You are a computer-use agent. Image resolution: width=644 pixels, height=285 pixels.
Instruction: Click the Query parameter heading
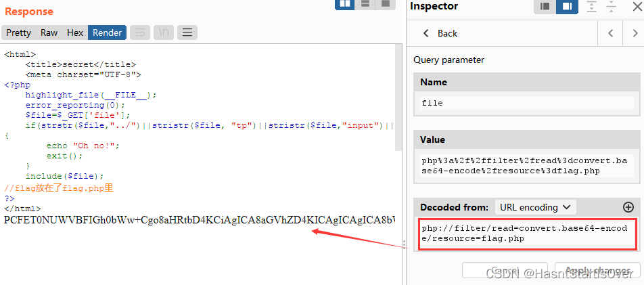pyautogui.click(x=448, y=60)
